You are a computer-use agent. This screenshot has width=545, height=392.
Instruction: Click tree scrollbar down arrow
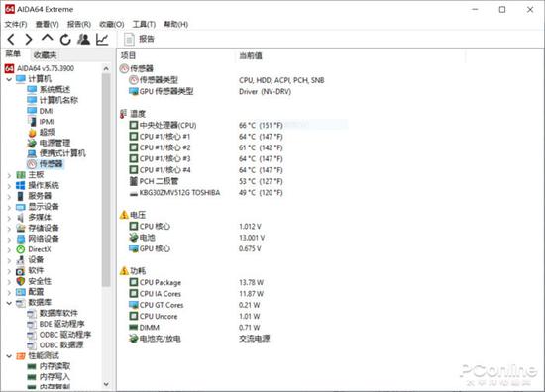pyautogui.click(x=106, y=384)
